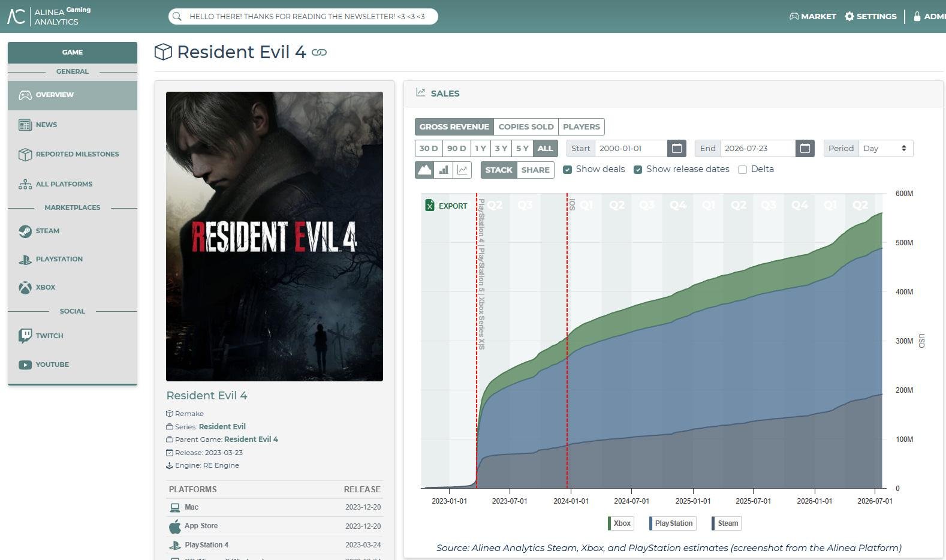
Task: Open Overview in the sidebar
Action: 73,95
